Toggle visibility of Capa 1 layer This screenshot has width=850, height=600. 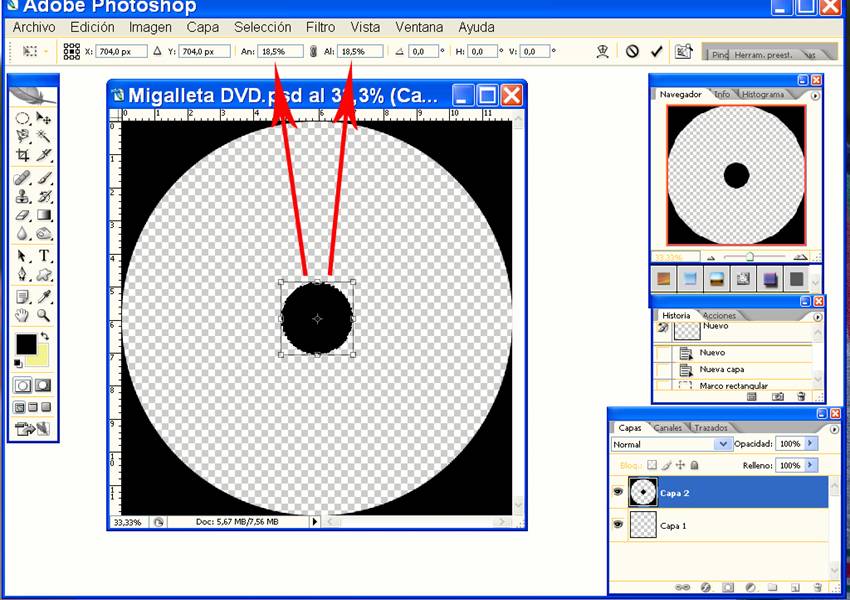pyautogui.click(x=617, y=525)
